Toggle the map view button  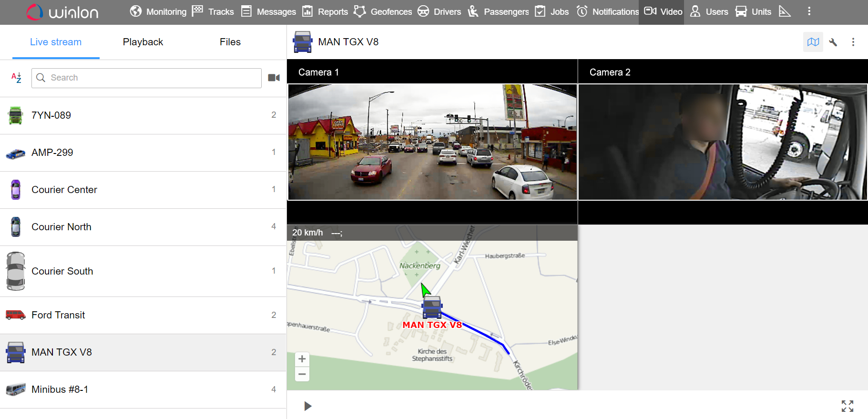(813, 42)
